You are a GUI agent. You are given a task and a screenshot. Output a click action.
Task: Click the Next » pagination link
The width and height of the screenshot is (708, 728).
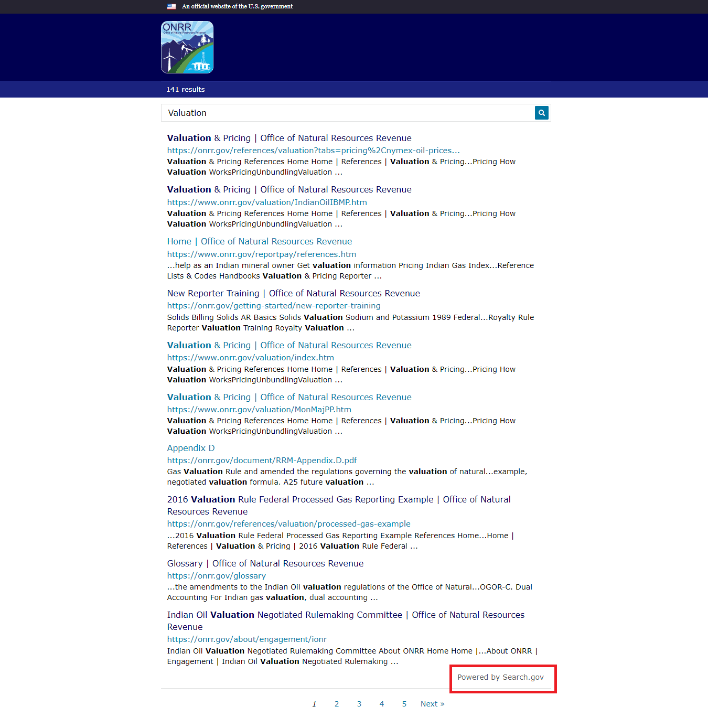pyautogui.click(x=432, y=704)
